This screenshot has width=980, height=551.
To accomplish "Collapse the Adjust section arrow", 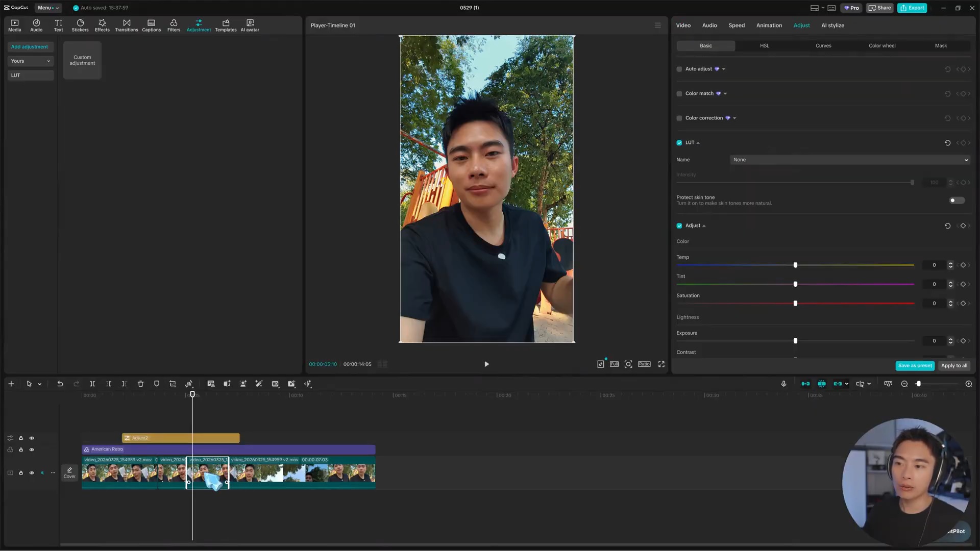I will [704, 226].
